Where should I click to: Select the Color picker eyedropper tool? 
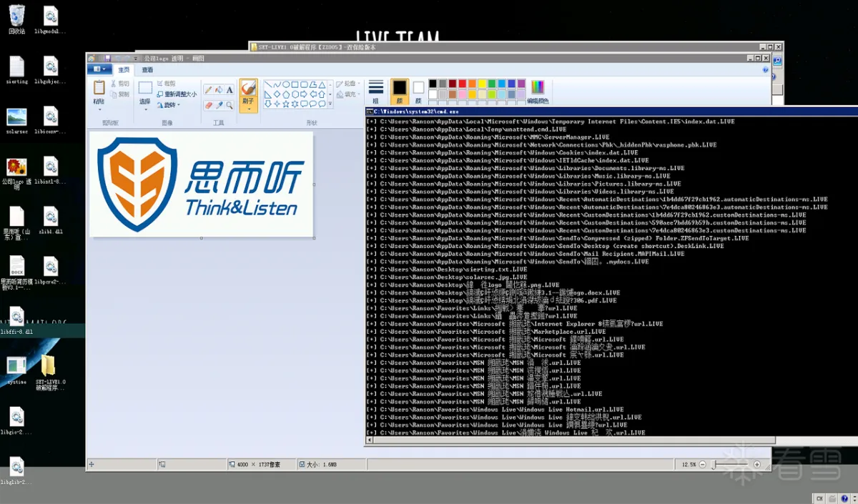click(x=219, y=105)
